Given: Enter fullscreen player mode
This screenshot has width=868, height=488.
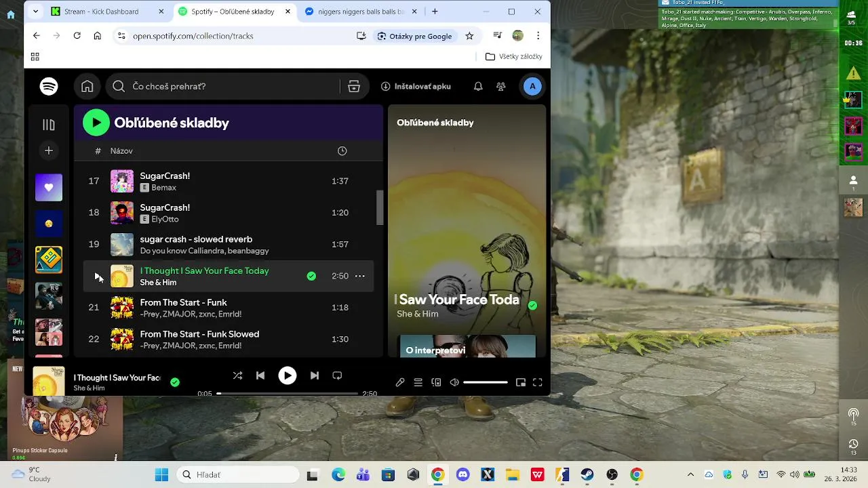Looking at the screenshot, I should pyautogui.click(x=538, y=382).
